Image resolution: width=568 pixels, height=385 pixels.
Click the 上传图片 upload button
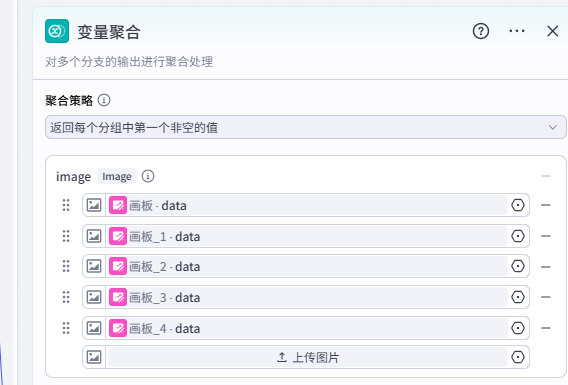pos(307,357)
